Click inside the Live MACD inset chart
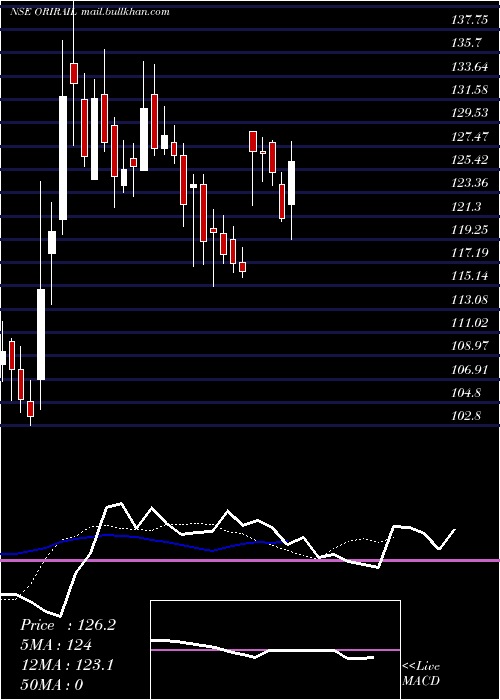Screen dimensions: 500x700 click(275, 650)
